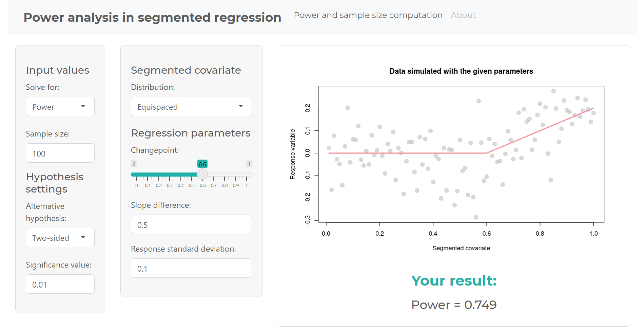Click the simulated data scatter plot

[x=461, y=154]
